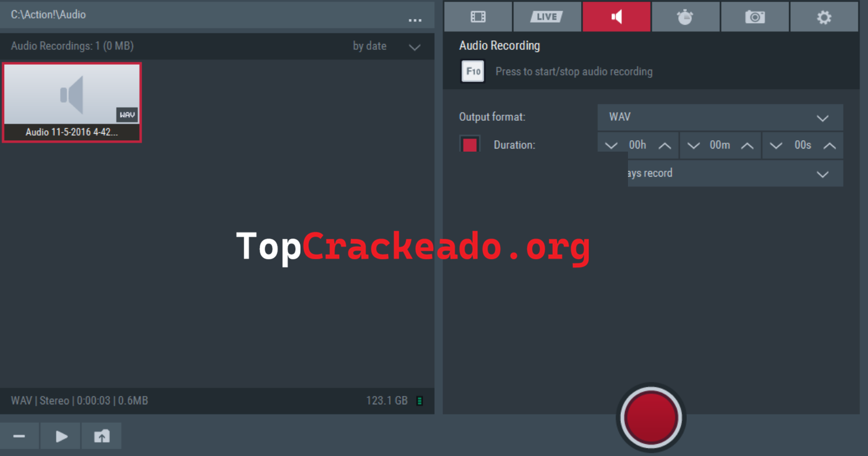Delete selected recording with minus button
This screenshot has width=868, height=456.
19,436
